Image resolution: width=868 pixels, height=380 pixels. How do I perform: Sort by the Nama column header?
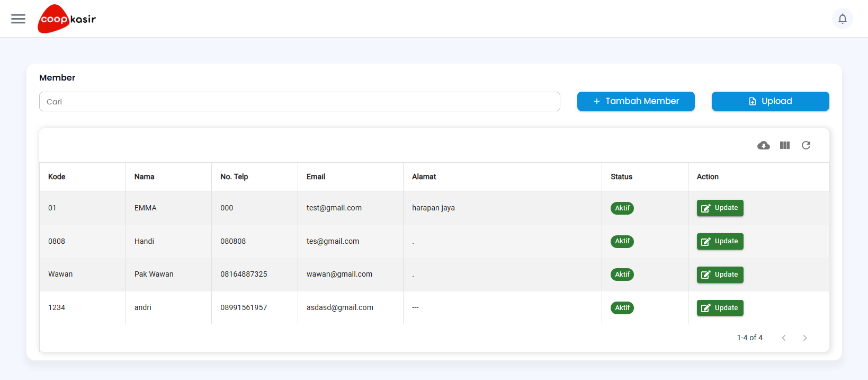144,177
